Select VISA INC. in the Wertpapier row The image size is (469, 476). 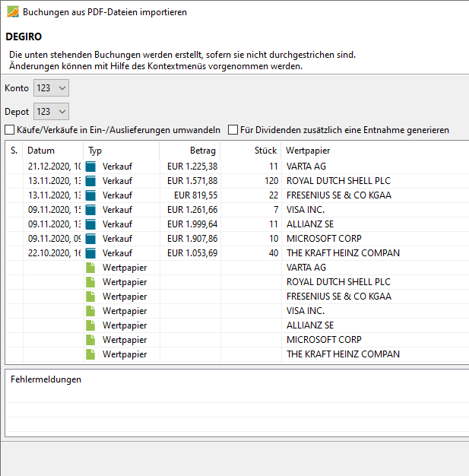306,311
